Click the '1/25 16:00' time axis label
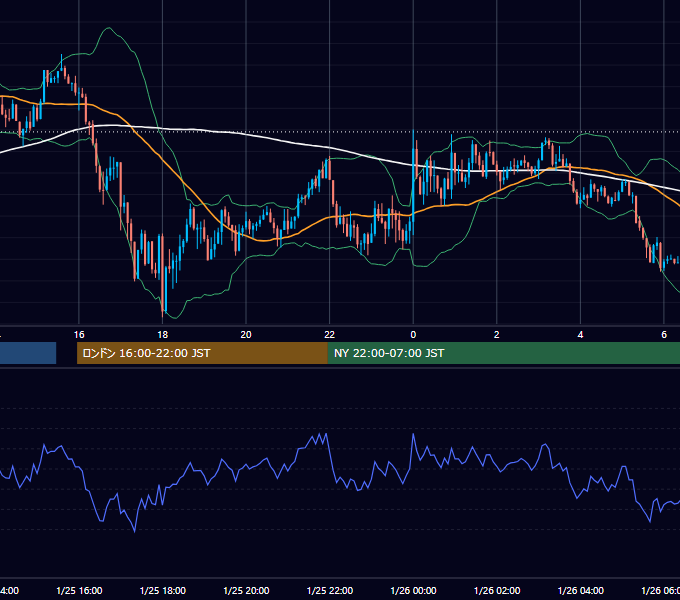This screenshot has height=600, width=680. [79, 590]
